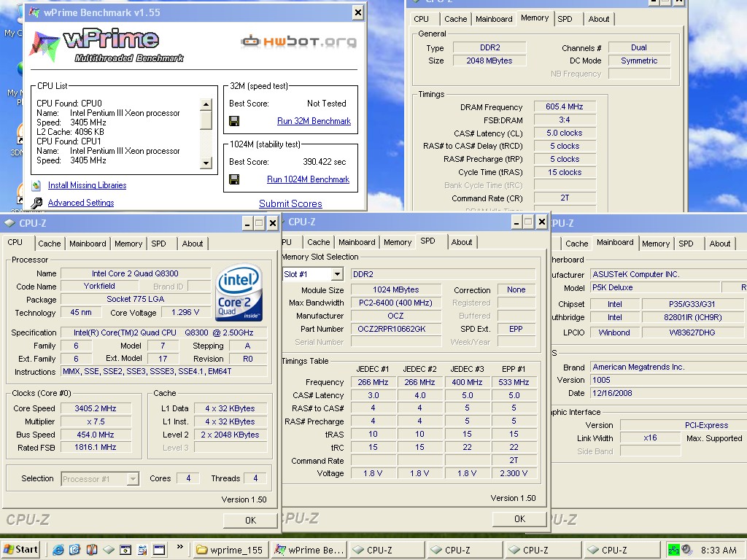
Task: Click the Multiplier x 7.5 field
Action: [96, 421]
